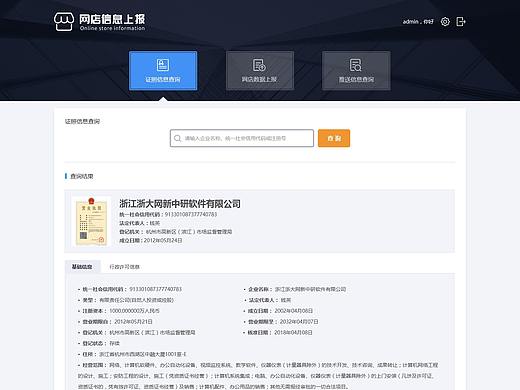Click the orange 查询 button

pos(334,138)
